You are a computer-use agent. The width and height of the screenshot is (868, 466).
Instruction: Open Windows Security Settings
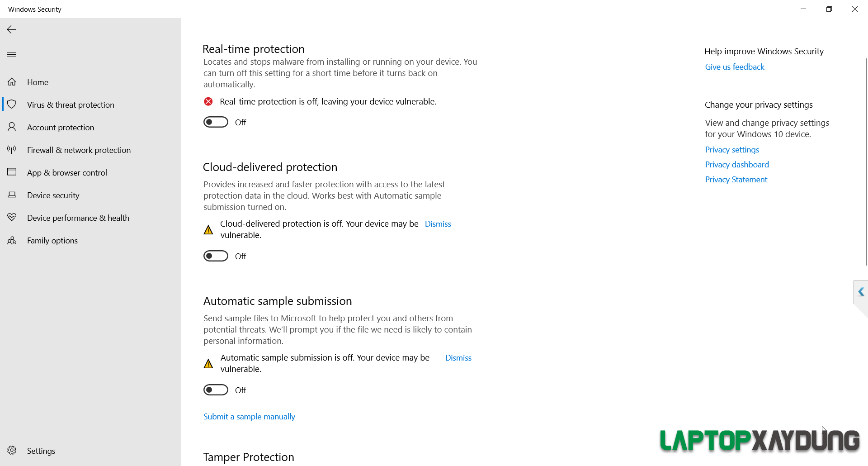[41, 451]
